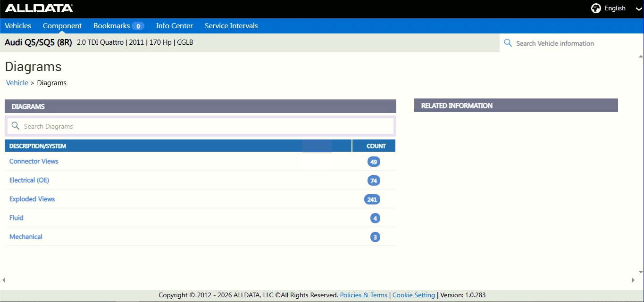Image resolution: width=644 pixels, height=302 pixels.
Task: Open the Bookmarks tab
Action: [112, 26]
